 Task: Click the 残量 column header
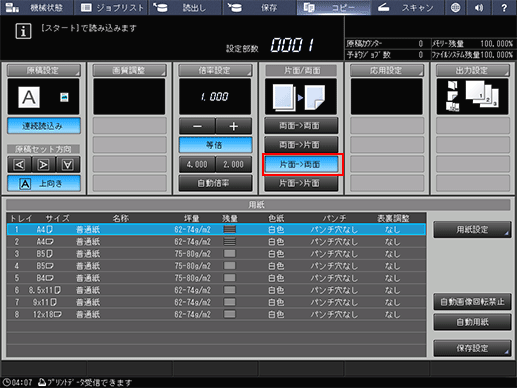coord(230,219)
